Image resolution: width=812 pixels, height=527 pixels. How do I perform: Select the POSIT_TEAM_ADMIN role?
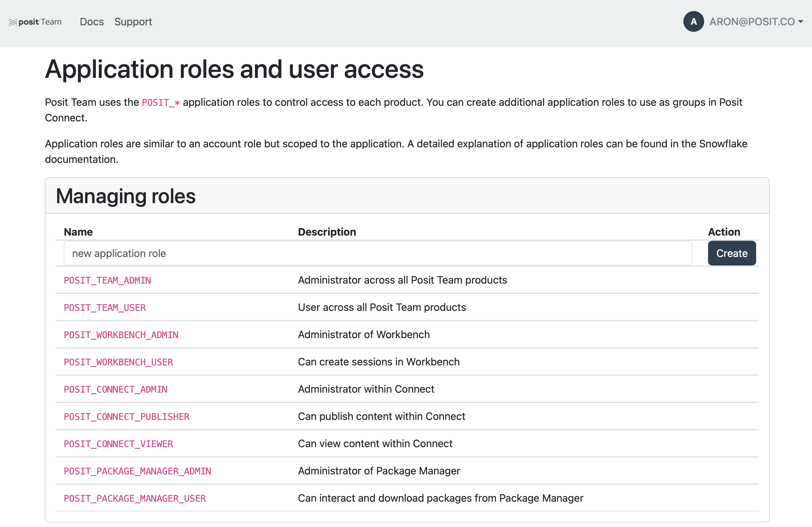tap(107, 280)
